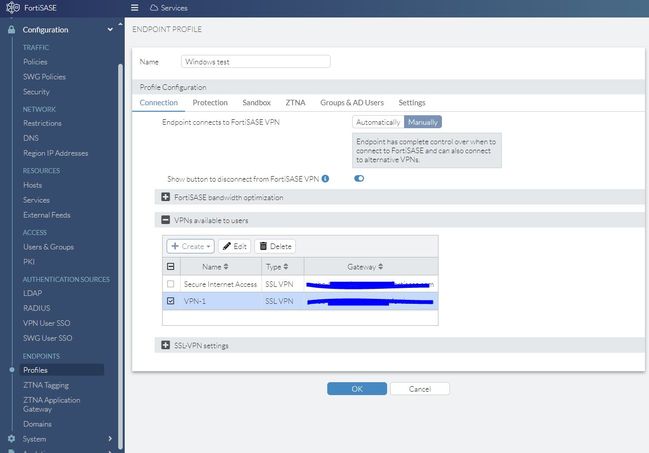This screenshot has height=453, width=649.
Task: Click the Services cloud icon
Action: [x=154, y=8]
